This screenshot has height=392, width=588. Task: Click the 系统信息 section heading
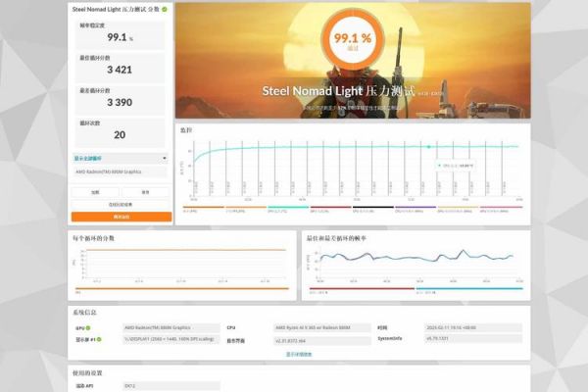coord(84,312)
